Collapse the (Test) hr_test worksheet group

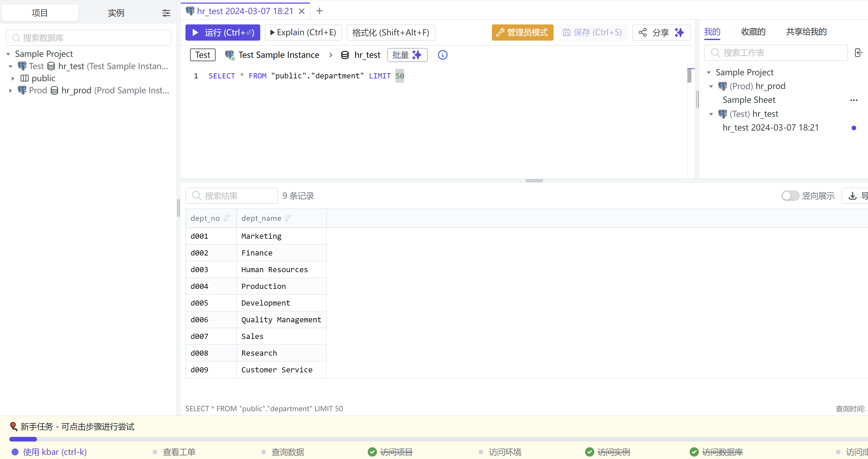(711, 114)
